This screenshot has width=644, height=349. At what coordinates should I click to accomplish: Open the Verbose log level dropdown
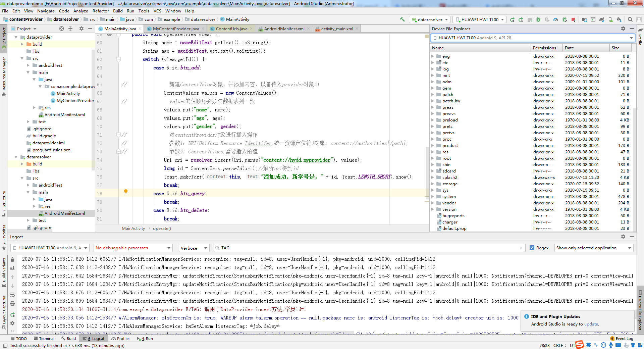tap(194, 248)
